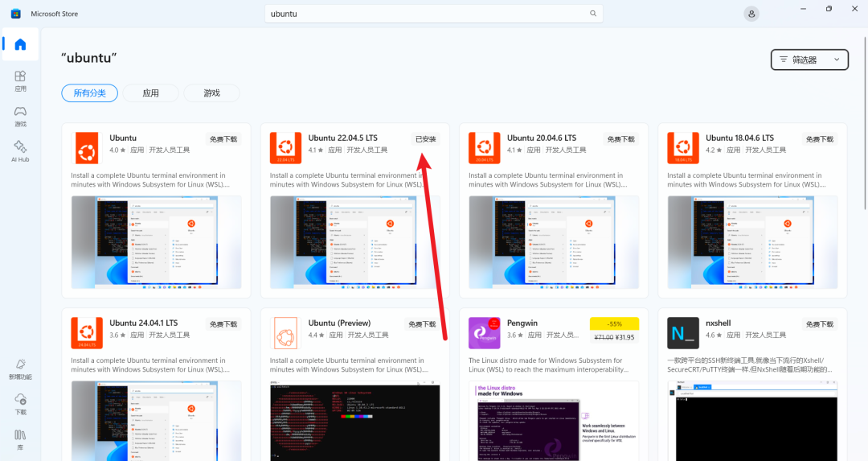Viewport: 868px width, 461px height.
Task: Click the Ubuntu 20.04.6 LTS app icon
Action: point(485,148)
